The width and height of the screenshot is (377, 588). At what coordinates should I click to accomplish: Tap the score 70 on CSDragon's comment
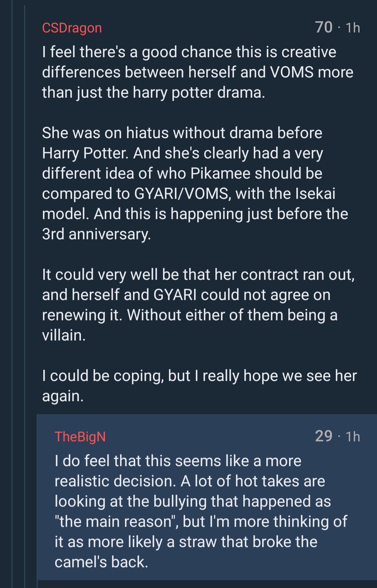(324, 28)
